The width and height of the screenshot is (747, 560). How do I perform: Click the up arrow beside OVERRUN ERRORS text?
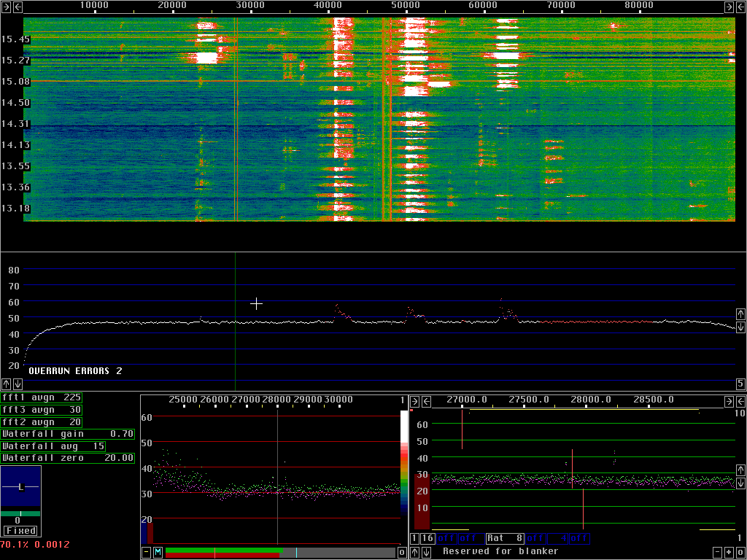(6, 384)
